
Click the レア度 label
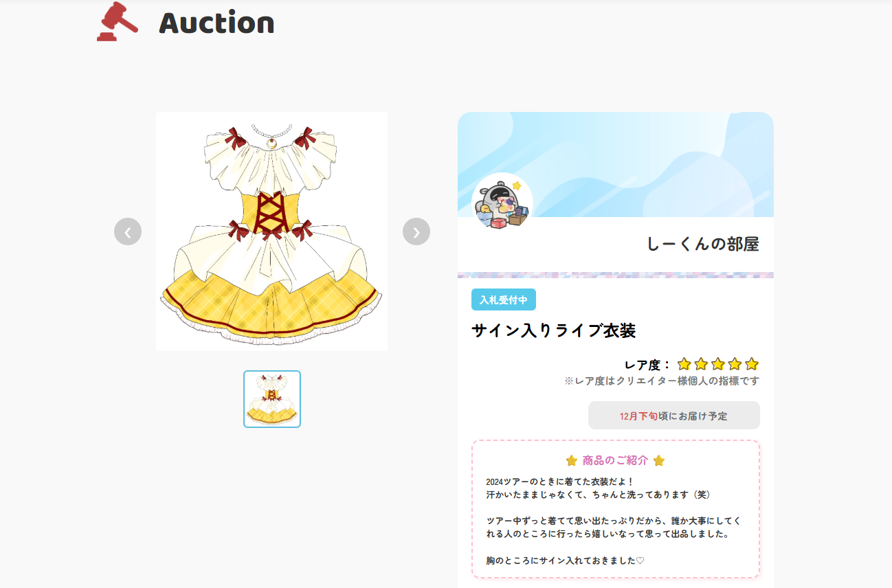pos(647,365)
